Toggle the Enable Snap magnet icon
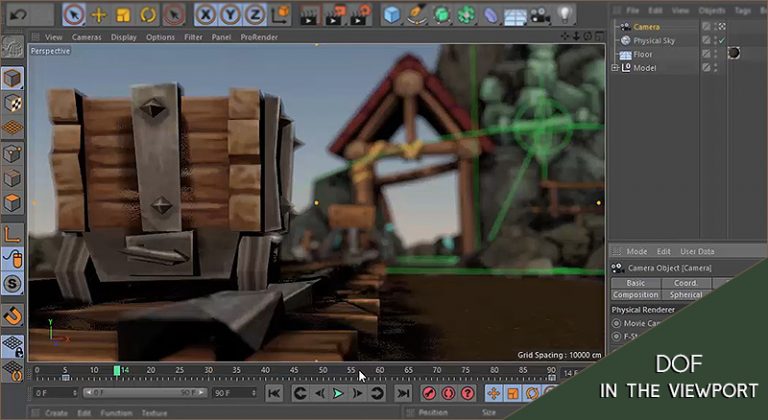This screenshot has height=420, width=768. click(x=12, y=316)
